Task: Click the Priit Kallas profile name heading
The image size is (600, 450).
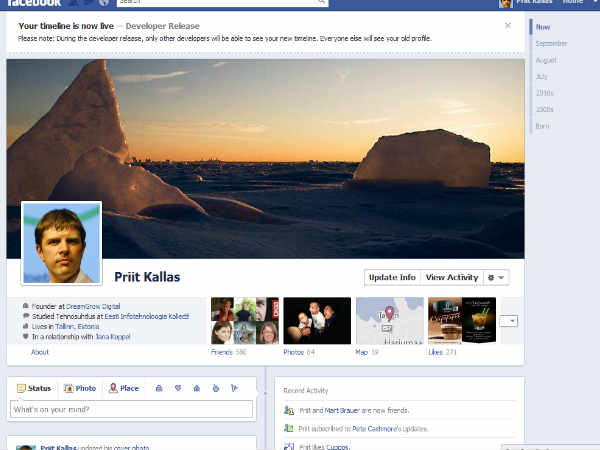Action: [x=147, y=277]
